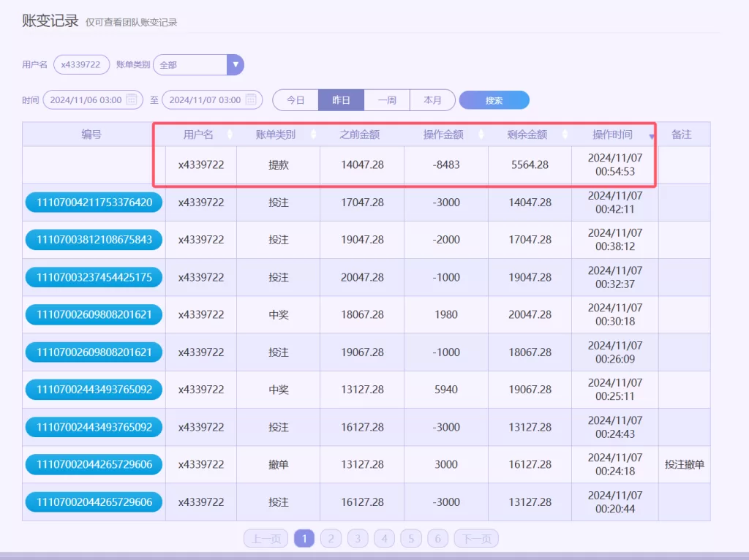The width and height of the screenshot is (749, 560).
Task: Open record 11107004211753376420
Action: coord(94,203)
